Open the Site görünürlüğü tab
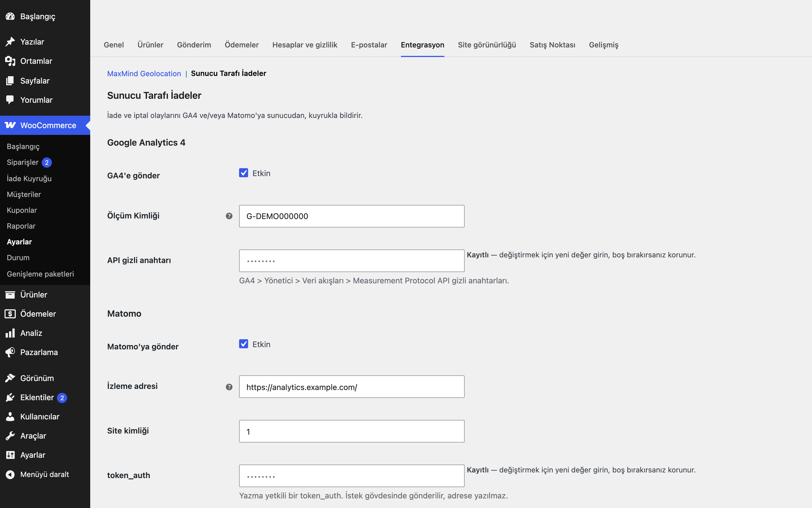The image size is (812, 508). (487, 45)
